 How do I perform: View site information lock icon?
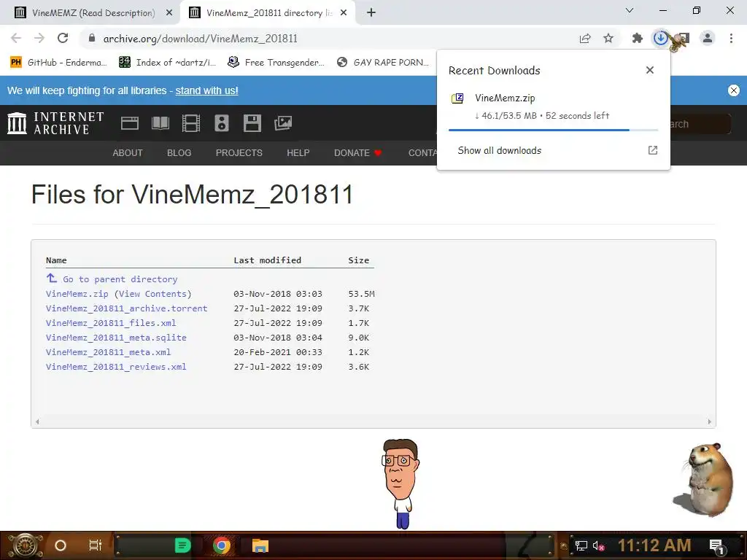[x=92, y=38]
